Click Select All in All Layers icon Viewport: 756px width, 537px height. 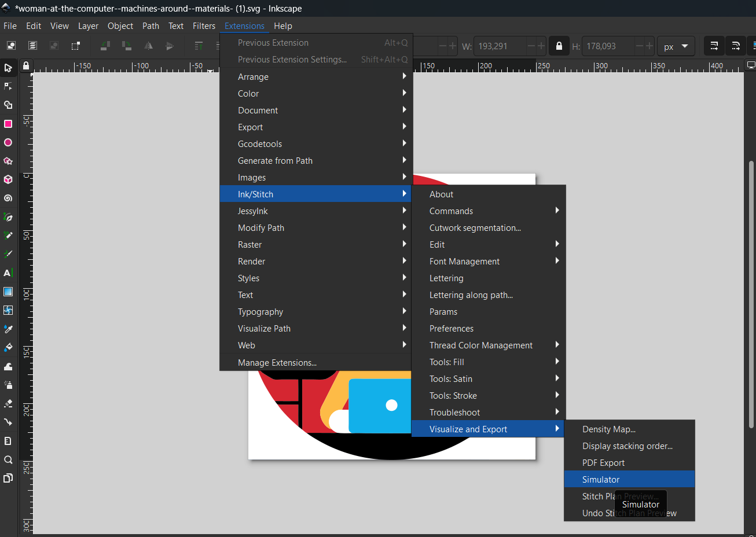pos(32,46)
